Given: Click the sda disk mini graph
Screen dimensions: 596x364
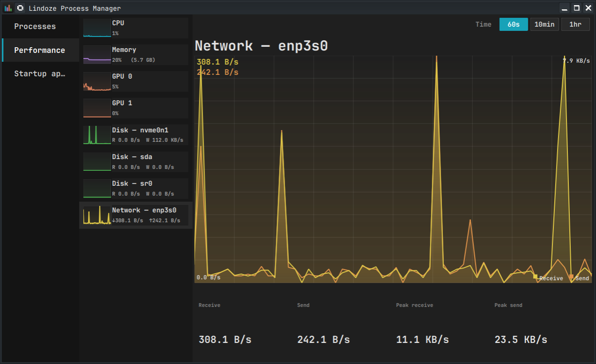Looking at the screenshot, I should click(97, 161).
